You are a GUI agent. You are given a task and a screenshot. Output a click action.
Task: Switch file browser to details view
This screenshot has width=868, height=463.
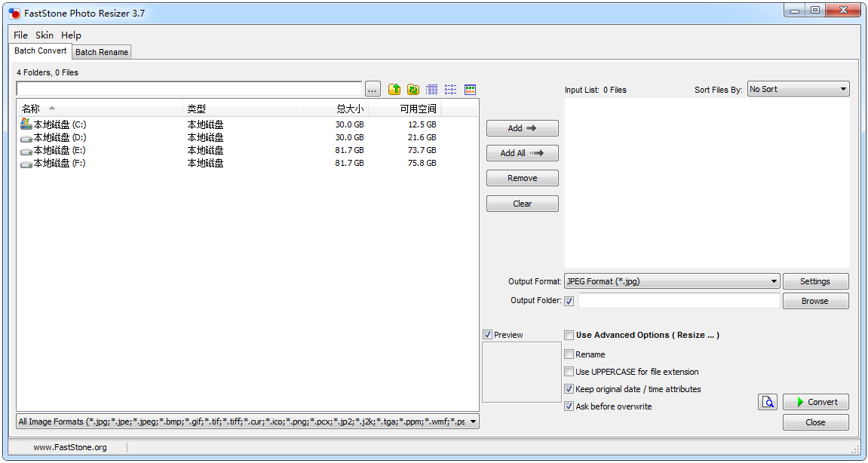432,89
